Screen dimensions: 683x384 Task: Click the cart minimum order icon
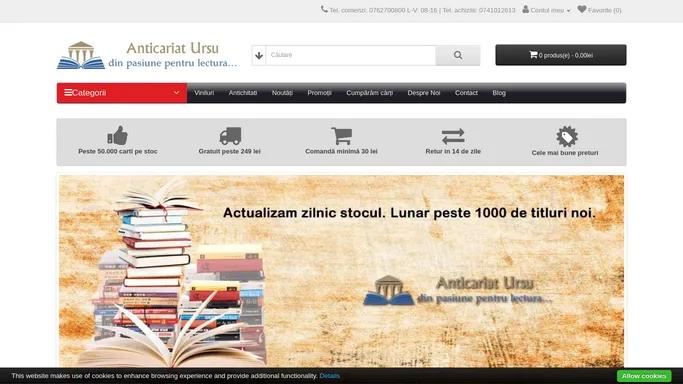342,136
